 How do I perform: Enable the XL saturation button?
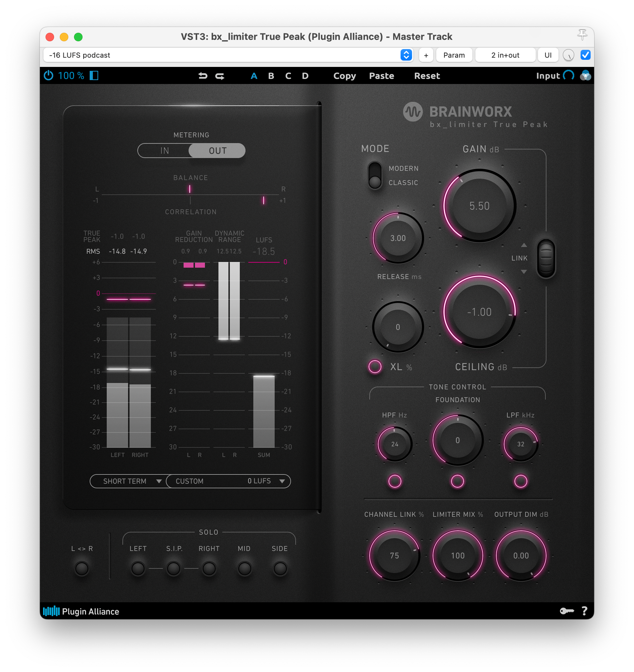pos(375,367)
